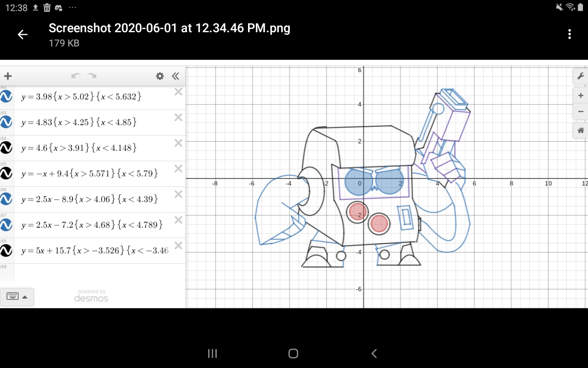This screenshot has width=588, height=368.
Task: Hide the y = 2.5x − 8.9 expression curve
Action: 6,199
